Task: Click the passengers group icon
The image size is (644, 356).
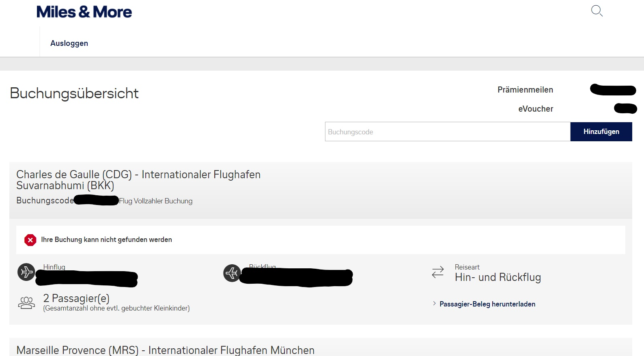Action: click(26, 303)
